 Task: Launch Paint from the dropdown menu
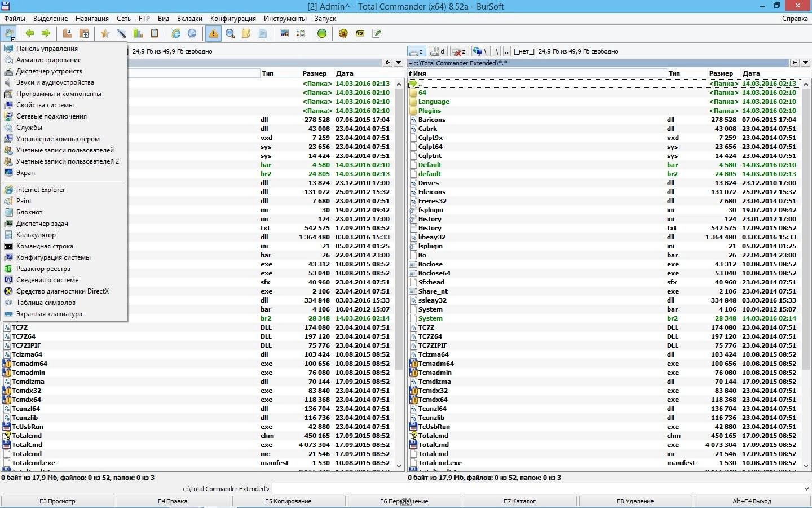tap(65, 201)
